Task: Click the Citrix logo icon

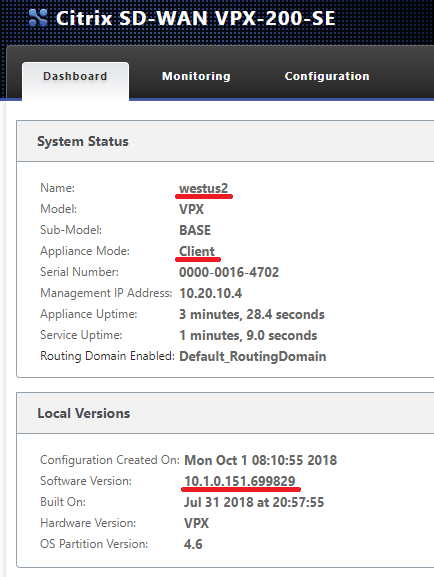Action: (x=38, y=18)
